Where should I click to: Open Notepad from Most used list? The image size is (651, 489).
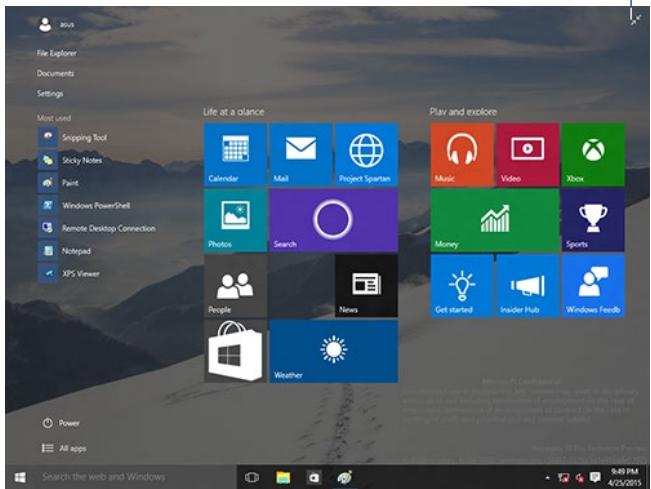(65, 251)
